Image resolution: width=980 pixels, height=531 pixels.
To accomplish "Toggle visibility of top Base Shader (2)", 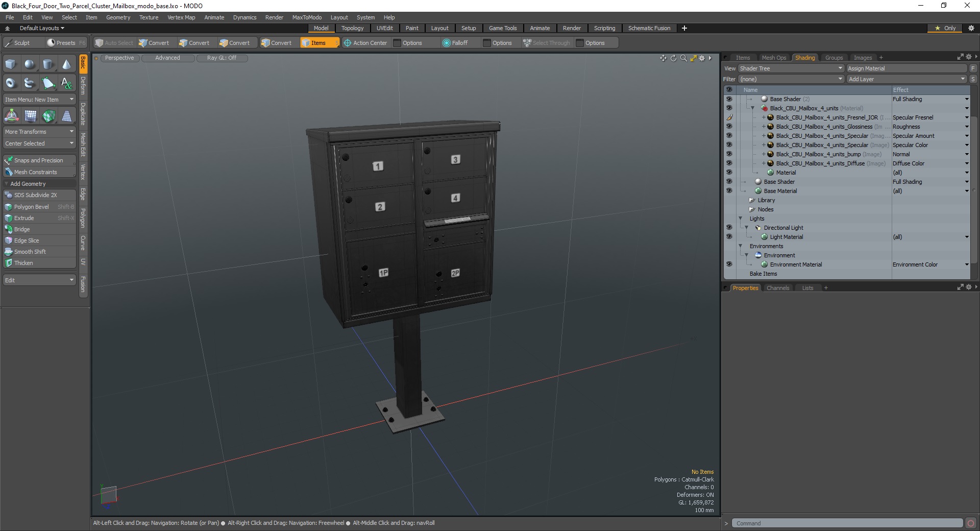I will coord(729,99).
